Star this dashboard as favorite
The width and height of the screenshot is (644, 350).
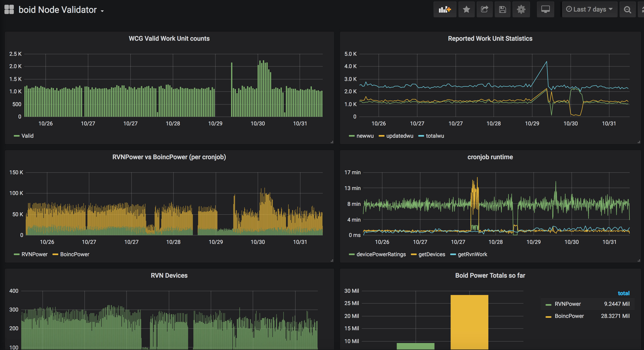click(466, 9)
